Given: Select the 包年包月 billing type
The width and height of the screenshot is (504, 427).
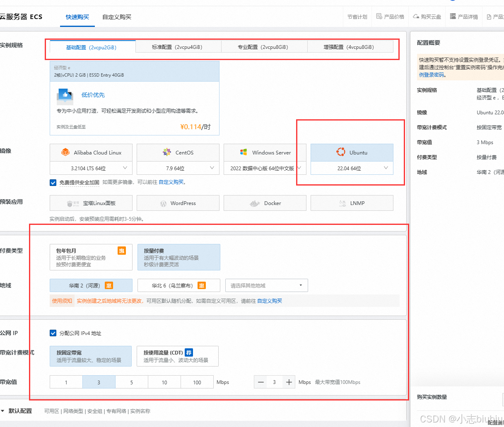Looking at the screenshot, I should click(x=91, y=257).
